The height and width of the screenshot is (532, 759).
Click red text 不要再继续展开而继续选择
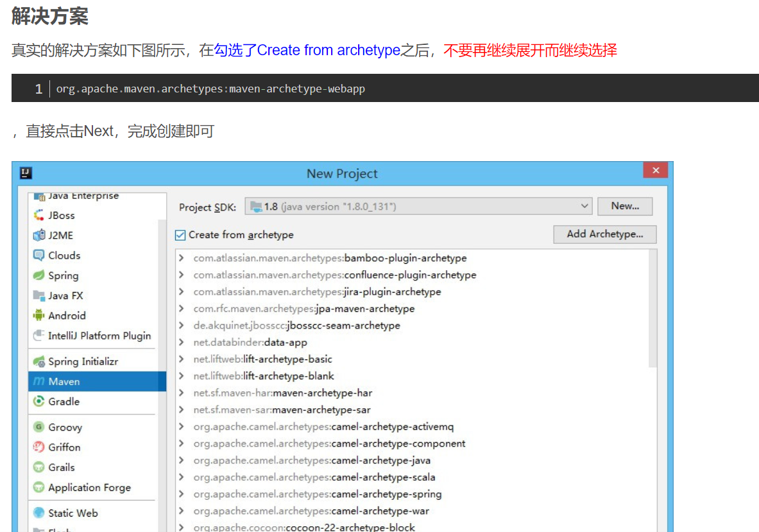point(530,50)
